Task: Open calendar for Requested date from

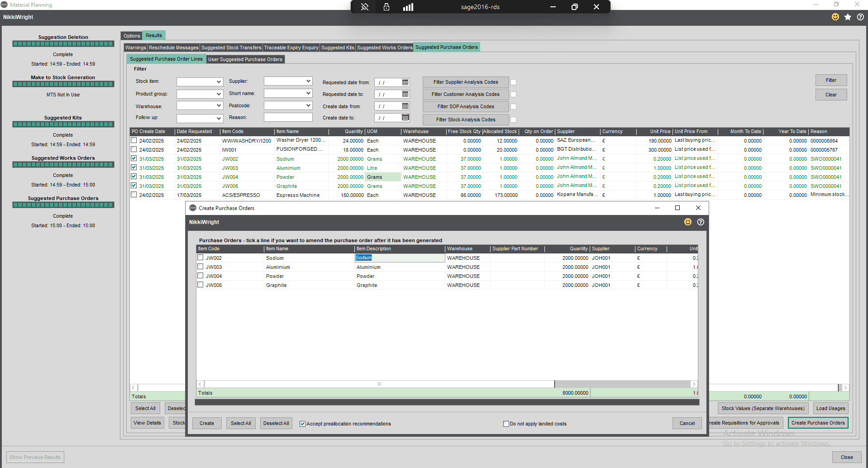Action: tap(405, 82)
